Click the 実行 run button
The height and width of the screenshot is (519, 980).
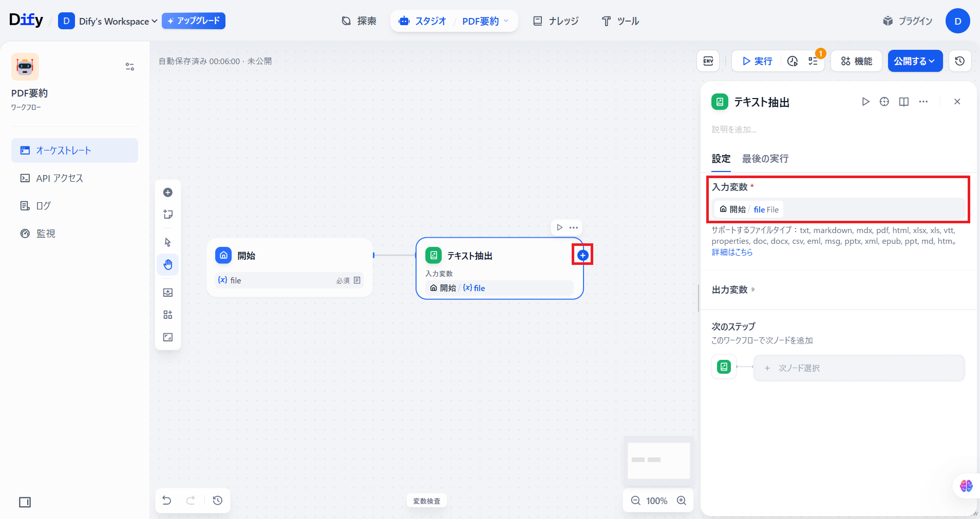pyautogui.click(x=757, y=61)
